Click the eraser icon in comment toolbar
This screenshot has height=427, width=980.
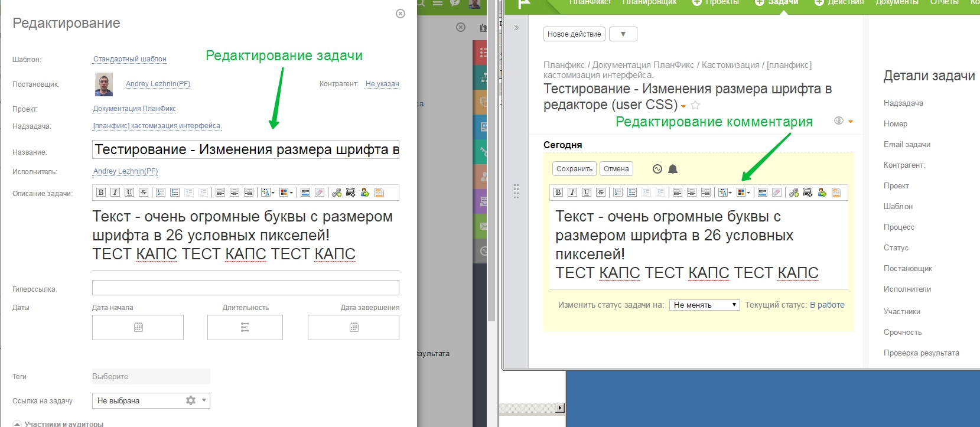pyautogui.click(x=777, y=193)
